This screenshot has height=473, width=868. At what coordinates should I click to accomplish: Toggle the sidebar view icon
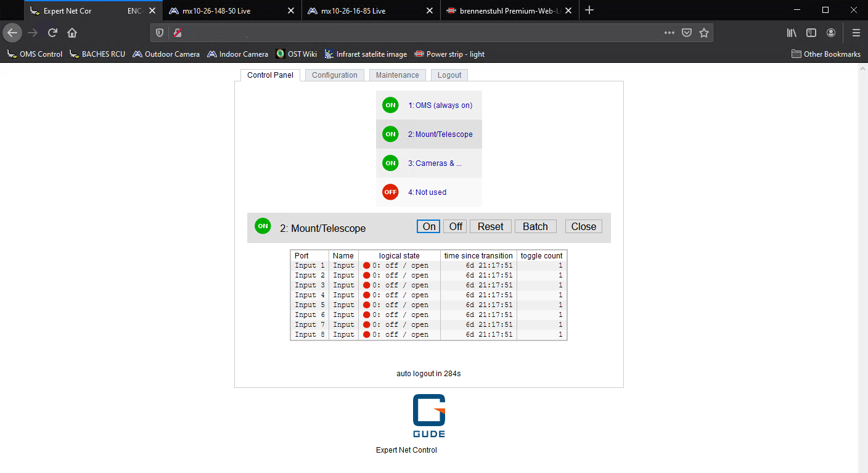(811, 33)
